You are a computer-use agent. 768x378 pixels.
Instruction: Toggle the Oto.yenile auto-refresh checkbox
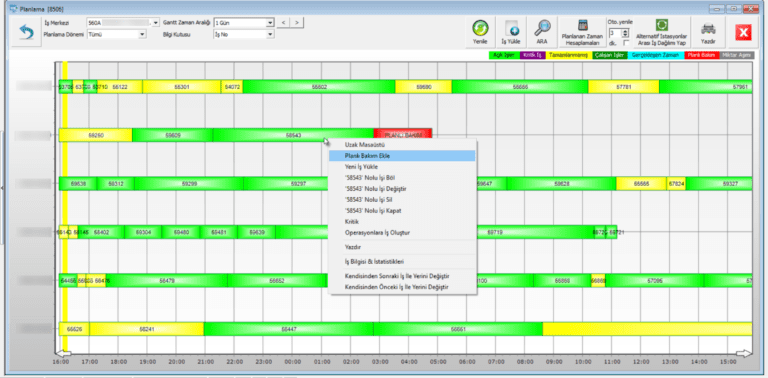point(625,43)
